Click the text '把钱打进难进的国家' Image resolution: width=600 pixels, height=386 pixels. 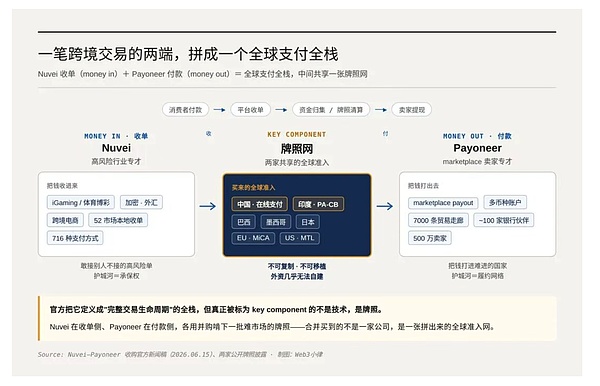(478, 265)
